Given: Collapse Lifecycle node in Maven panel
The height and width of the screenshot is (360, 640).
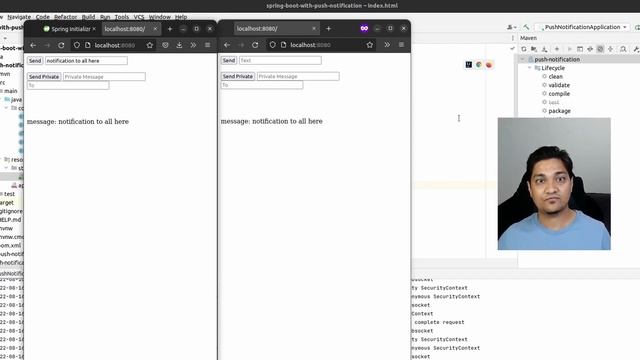Looking at the screenshot, I should [530, 68].
